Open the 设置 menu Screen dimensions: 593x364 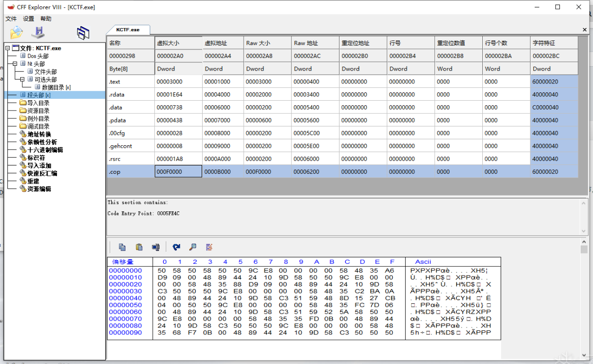[x=29, y=19]
